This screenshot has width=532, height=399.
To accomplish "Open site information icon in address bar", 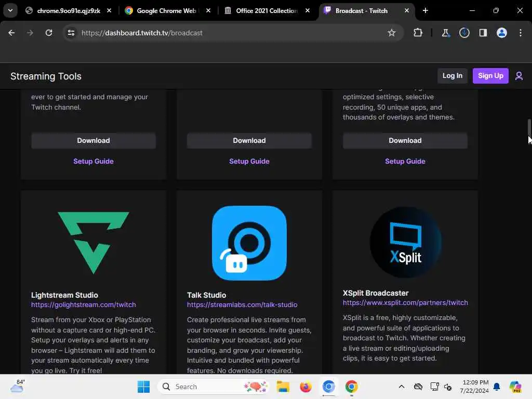I will tap(71, 33).
